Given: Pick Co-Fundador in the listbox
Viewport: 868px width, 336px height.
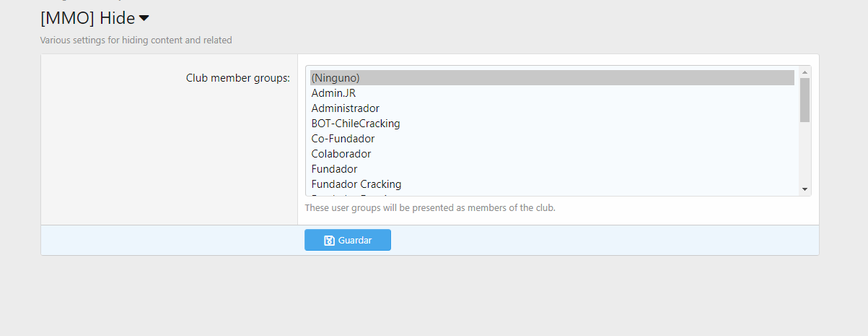Looking at the screenshot, I should click(552, 139).
